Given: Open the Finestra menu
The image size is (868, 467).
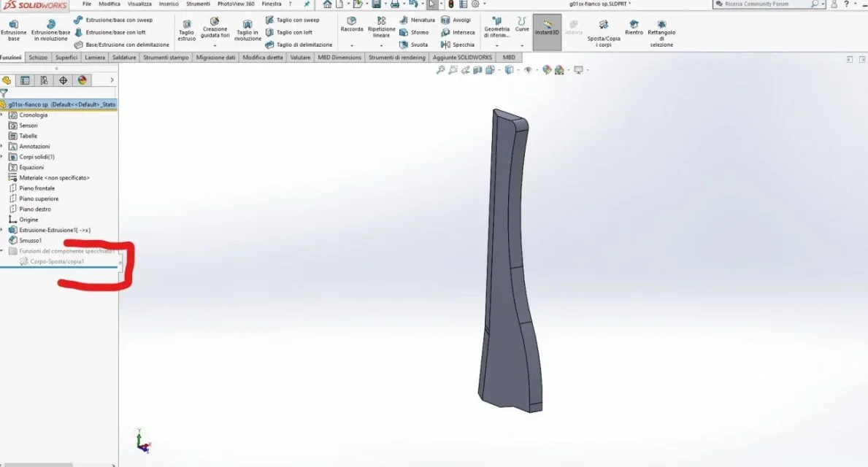Looking at the screenshot, I should pyautogui.click(x=272, y=4).
